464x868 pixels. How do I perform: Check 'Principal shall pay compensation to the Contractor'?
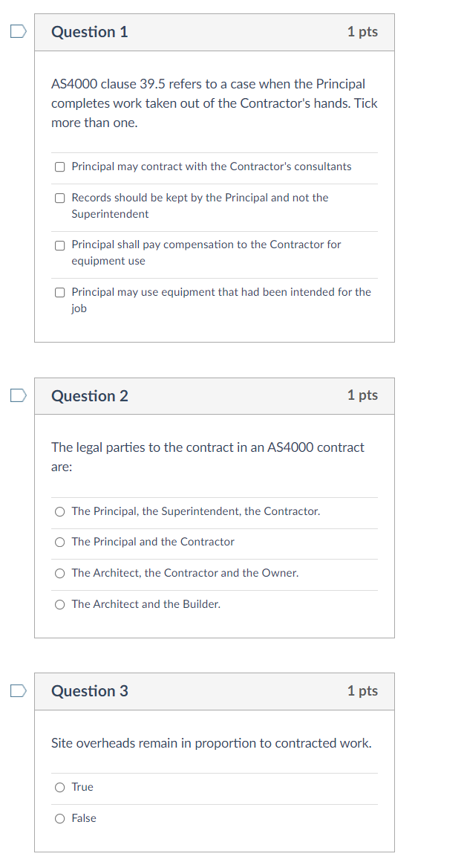coord(59,244)
